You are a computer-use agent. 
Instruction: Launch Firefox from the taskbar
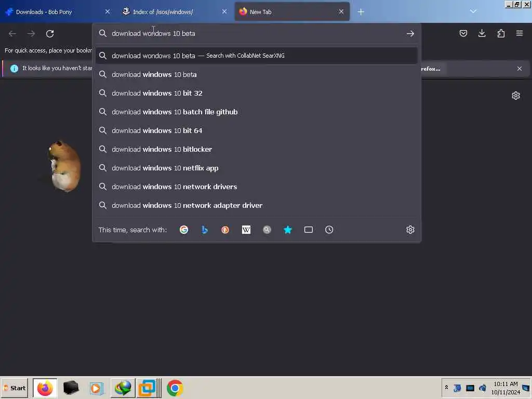click(x=45, y=388)
